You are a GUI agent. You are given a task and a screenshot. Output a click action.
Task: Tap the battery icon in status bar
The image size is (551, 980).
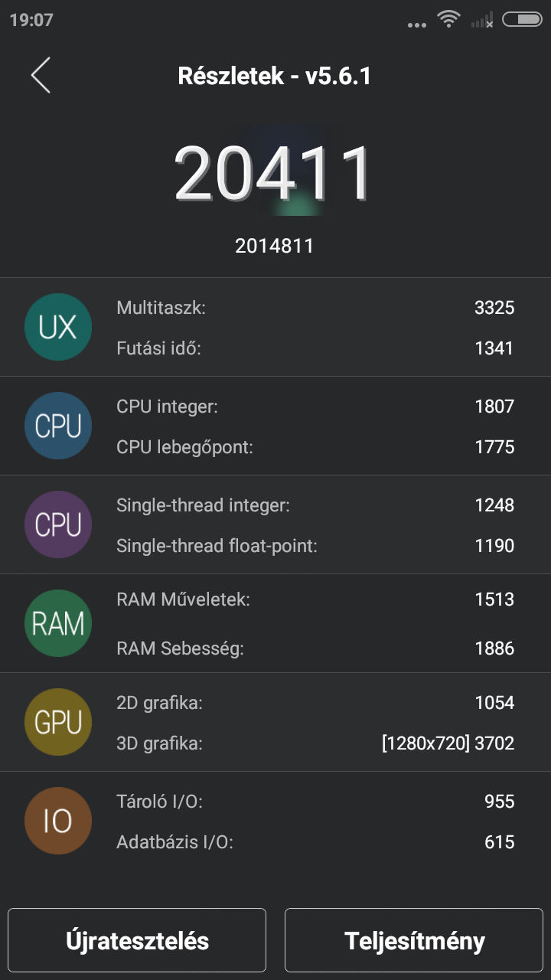coord(522,20)
